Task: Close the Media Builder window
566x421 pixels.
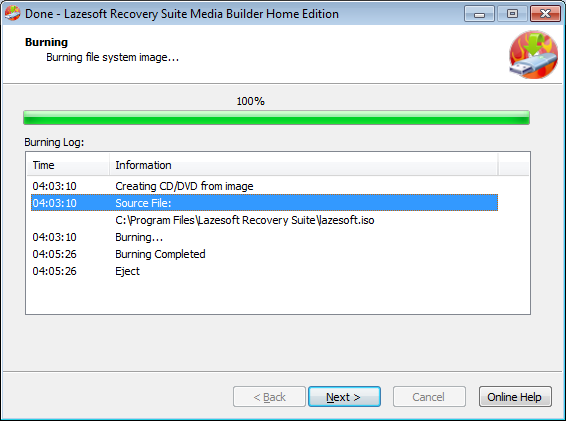Action: [545, 14]
